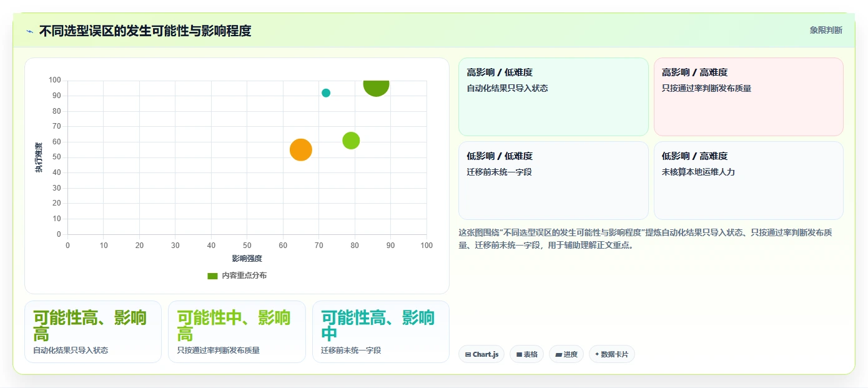Screen dimensions: 868x388
Task: Click the lightning icon beside the chart title
Action: click(29, 31)
